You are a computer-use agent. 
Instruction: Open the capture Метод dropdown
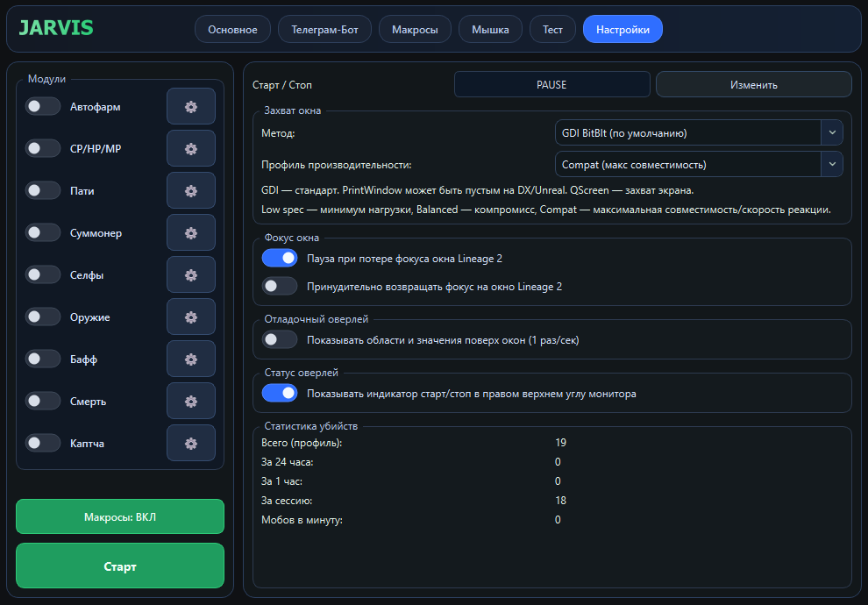point(699,133)
